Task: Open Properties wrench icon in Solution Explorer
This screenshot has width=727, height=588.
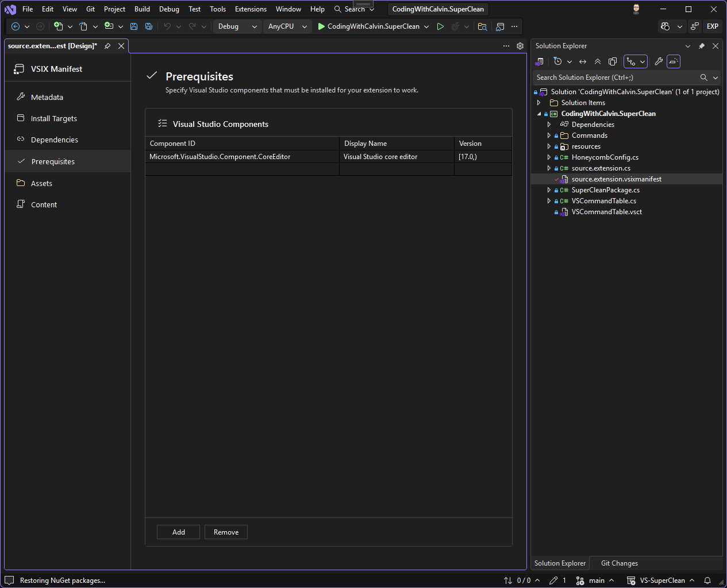Action: 659,61
